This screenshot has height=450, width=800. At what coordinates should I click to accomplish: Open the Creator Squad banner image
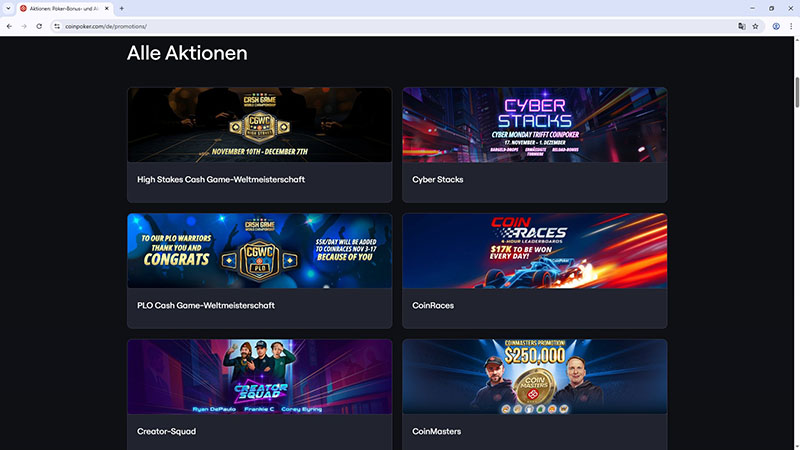coord(260,377)
